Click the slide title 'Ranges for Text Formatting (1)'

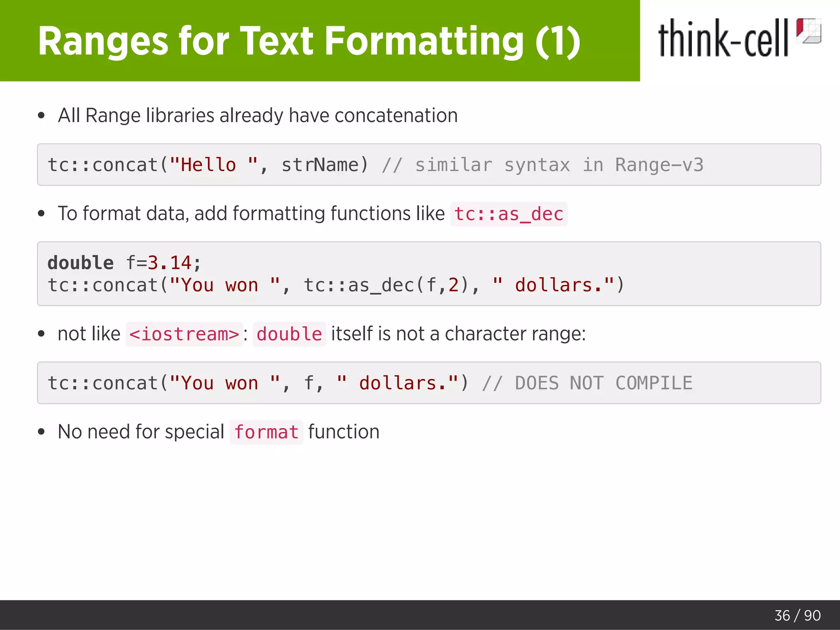309,41
